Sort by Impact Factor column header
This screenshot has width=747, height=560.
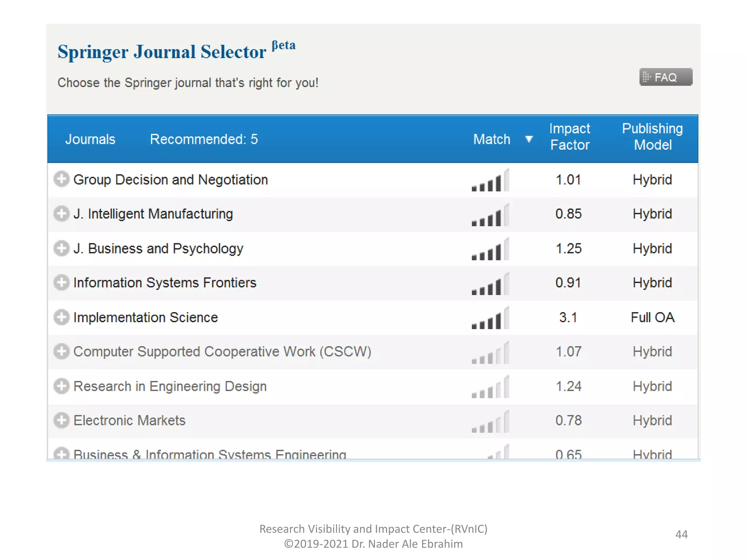point(569,137)
